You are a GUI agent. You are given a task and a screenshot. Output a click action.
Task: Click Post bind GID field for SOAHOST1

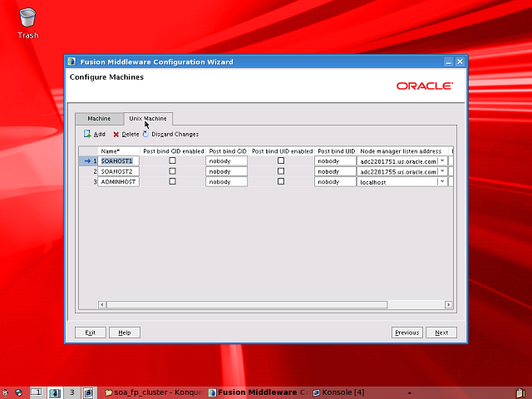point(226,160)
